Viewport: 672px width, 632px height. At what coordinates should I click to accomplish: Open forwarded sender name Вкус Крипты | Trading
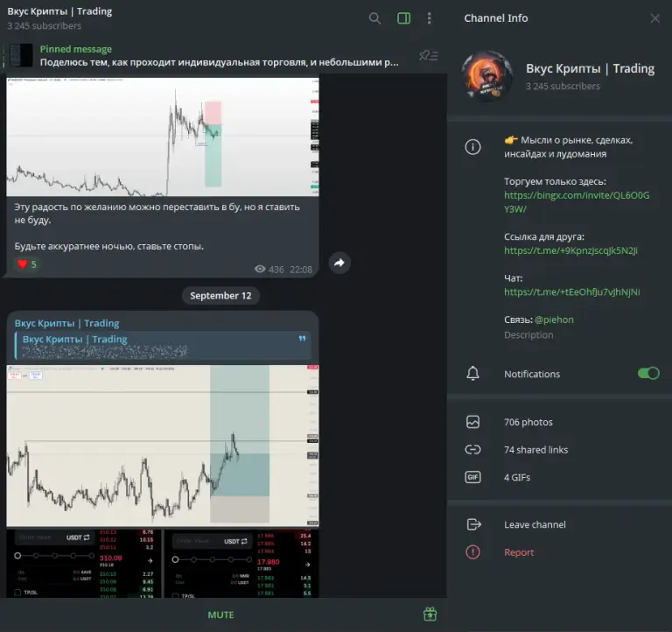coord(66,323)
